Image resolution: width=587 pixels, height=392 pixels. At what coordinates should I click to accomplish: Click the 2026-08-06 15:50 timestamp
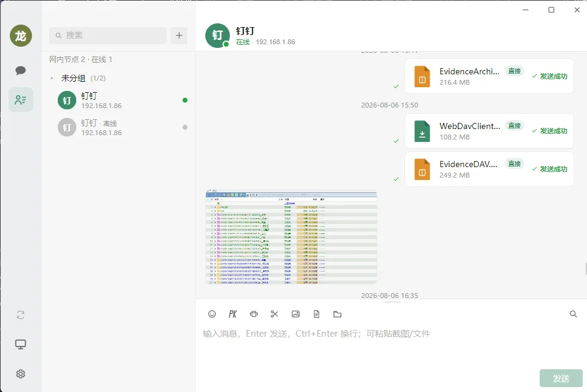390,105
